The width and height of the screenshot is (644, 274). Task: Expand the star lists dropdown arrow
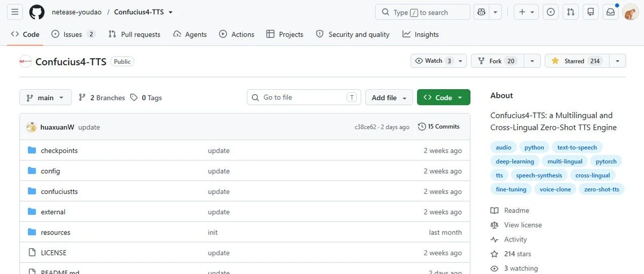[x=617, y=61]
